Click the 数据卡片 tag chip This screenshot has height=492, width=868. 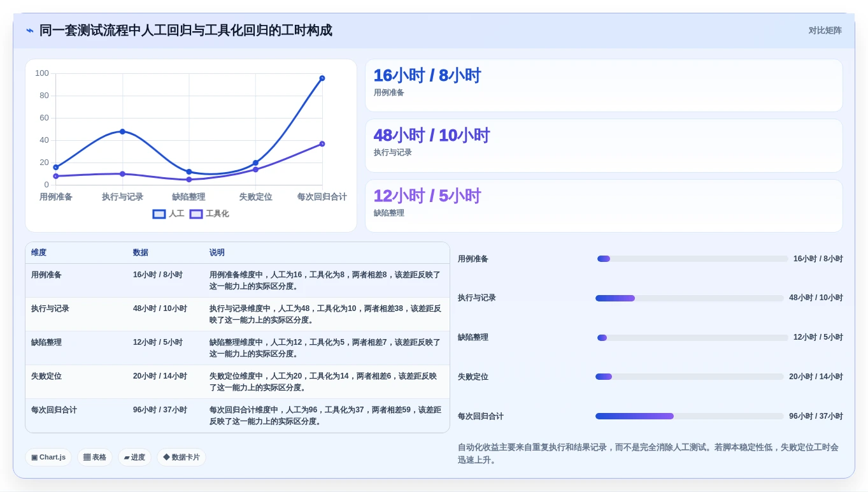coord(181,457)
